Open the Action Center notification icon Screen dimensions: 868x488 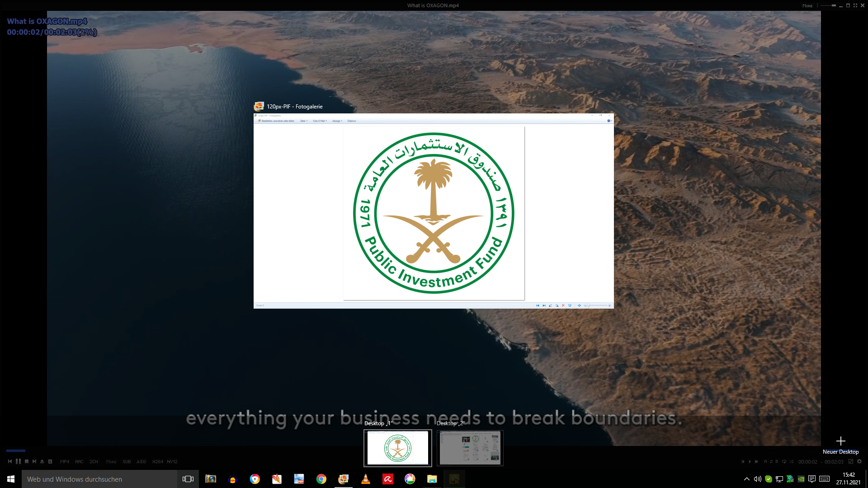[x=812, y=479]
